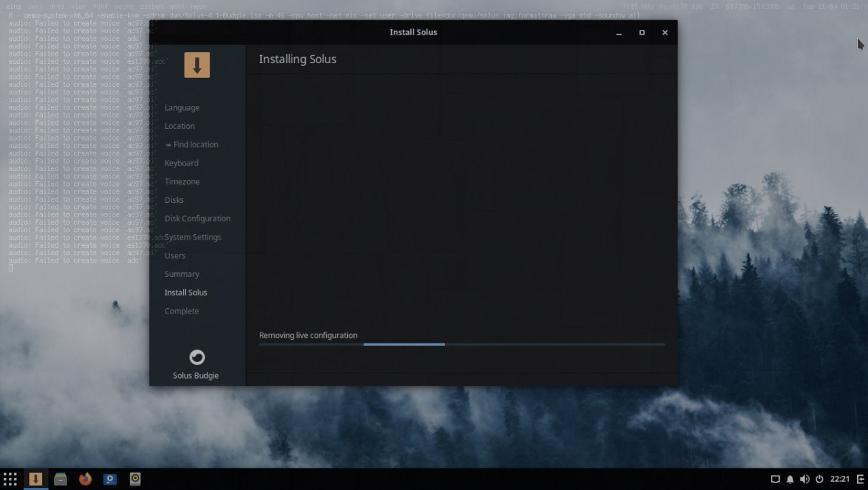The image size is (868, 490).
Task: Open notifications bell in system tray
Action: pyautogui.click(x=790, y=479)
